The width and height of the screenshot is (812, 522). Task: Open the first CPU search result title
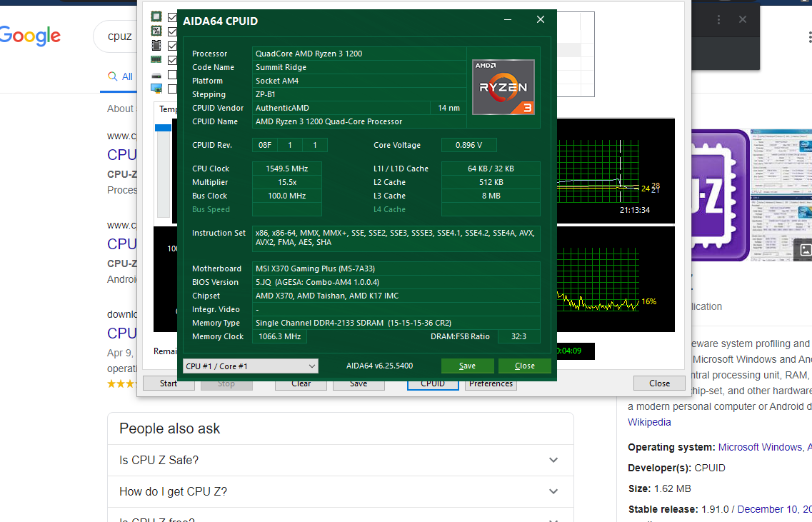tap(121, 155)
